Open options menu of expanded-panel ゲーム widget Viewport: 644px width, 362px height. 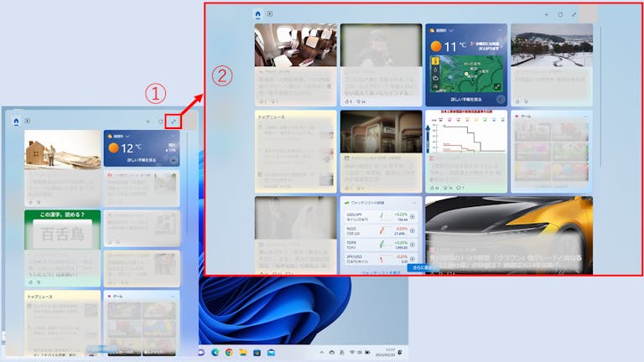[x=585, y=116]
